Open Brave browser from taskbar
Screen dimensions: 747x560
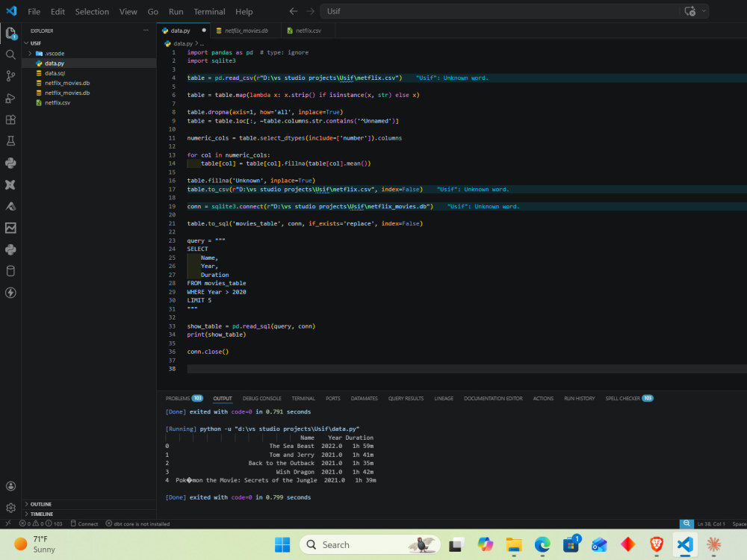(657, 544)
